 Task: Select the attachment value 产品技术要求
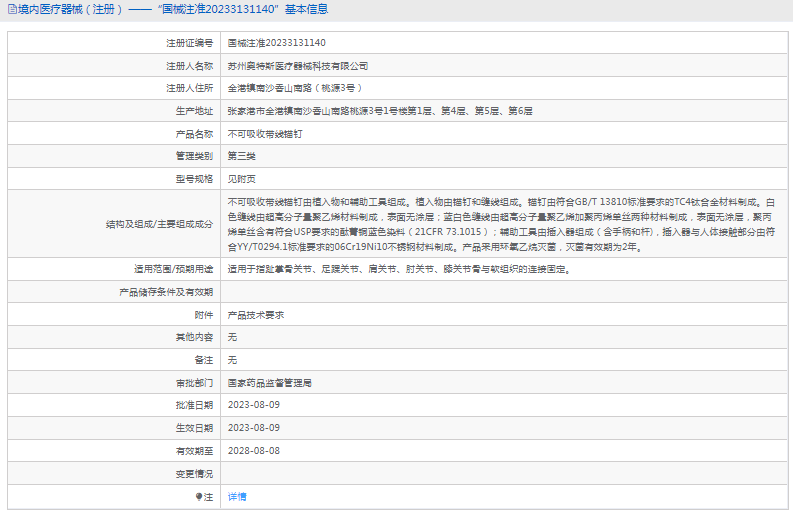coord(256,315)
